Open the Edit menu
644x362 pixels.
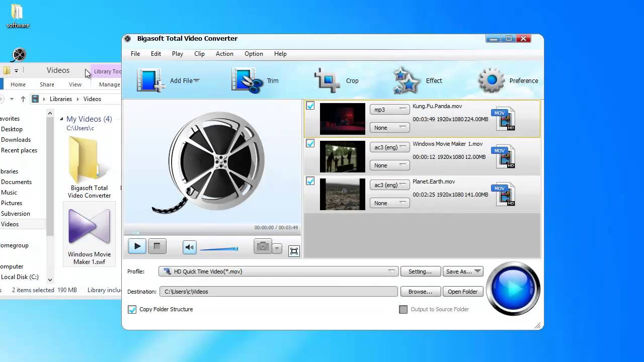[x=156, y=54]
